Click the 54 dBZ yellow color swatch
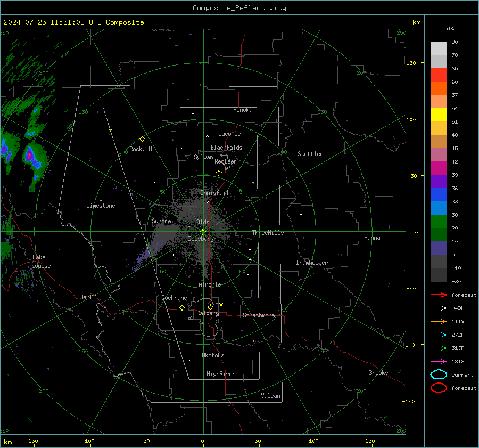Image resolution: width=479 pixels, height=448 pixels. (x=439, y=115)
